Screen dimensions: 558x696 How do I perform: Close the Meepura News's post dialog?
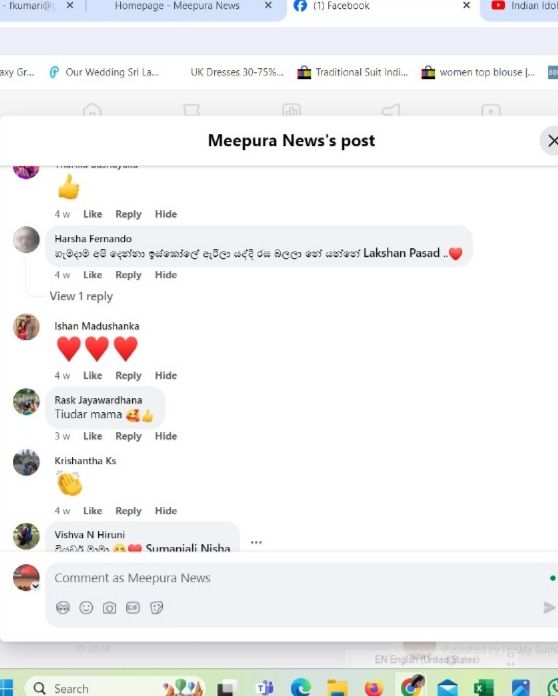[552, 141]
